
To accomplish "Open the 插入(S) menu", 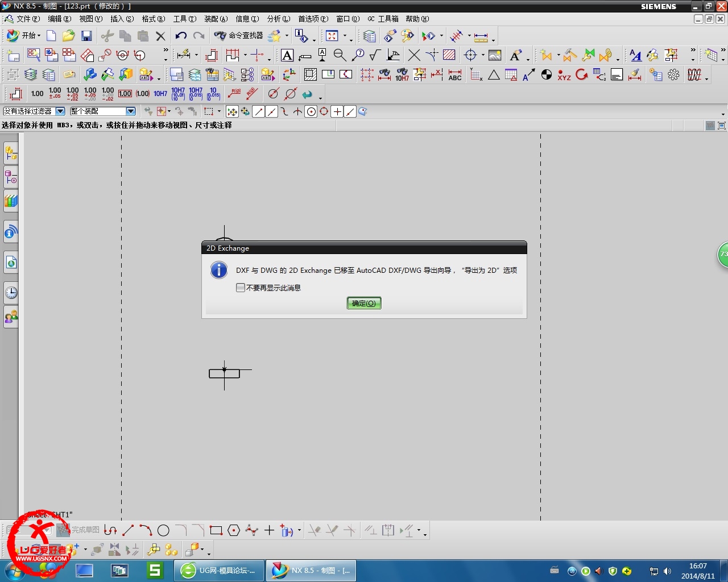I will click(122, 19).
